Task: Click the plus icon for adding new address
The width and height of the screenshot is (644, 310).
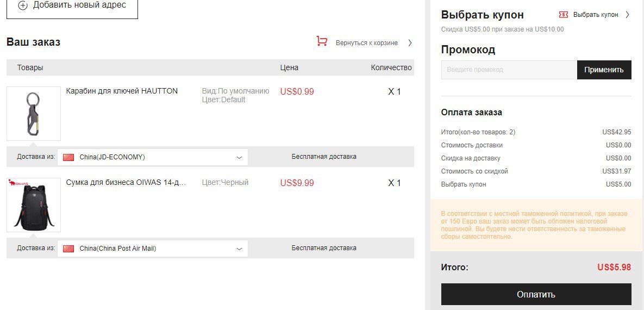Action: pyautogui.click(x=23, y=5)
